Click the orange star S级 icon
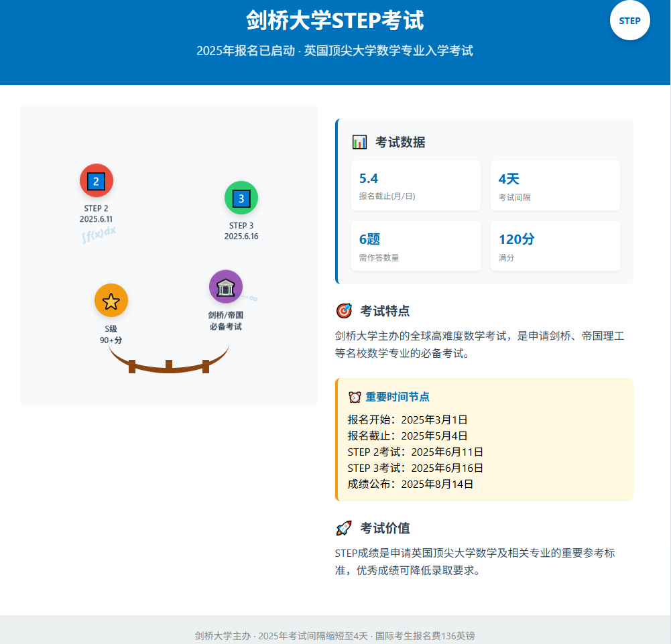Image resolution: width=671 pixels, height=644 pixels. (111, 300)
